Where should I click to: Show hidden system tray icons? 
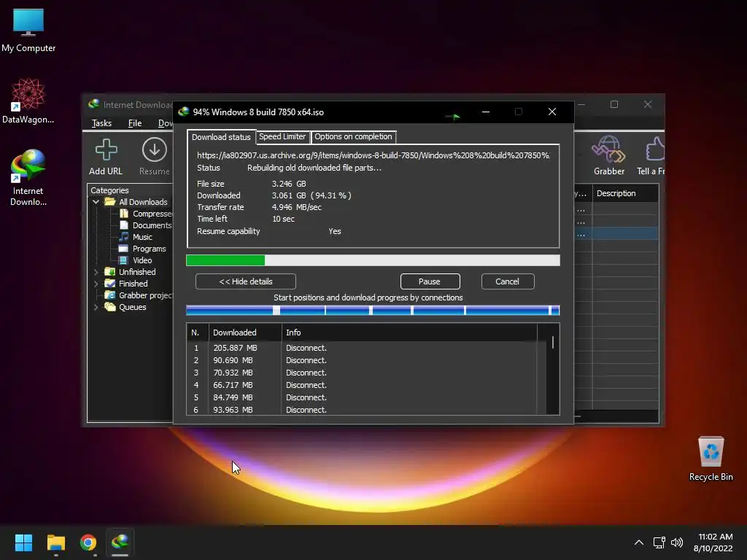click(x=639, y=542)
